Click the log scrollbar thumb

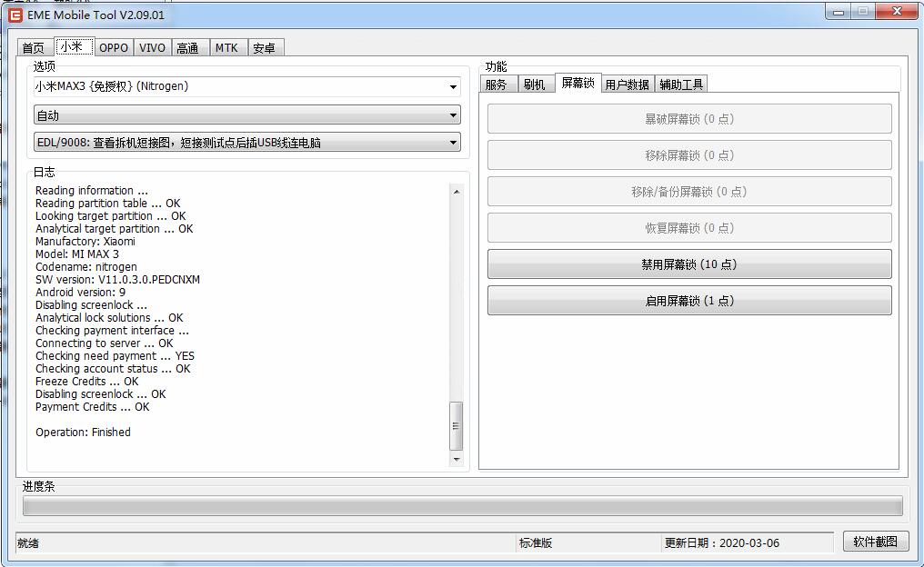[457, 426]
